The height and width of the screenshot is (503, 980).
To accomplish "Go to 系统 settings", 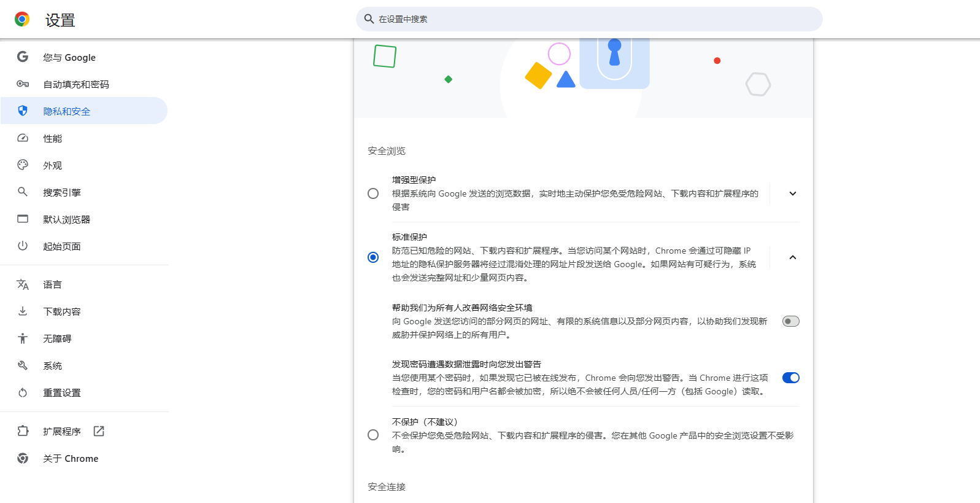I will tap(84, 365).
